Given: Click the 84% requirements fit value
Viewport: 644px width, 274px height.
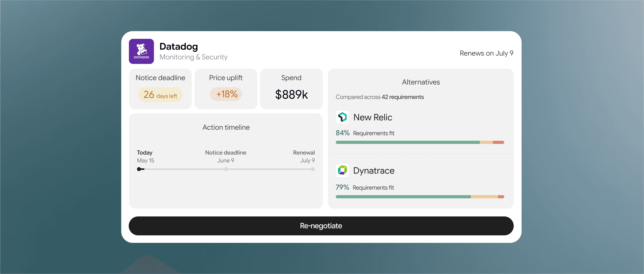Looking at the screenshot, I should point(342,133).
